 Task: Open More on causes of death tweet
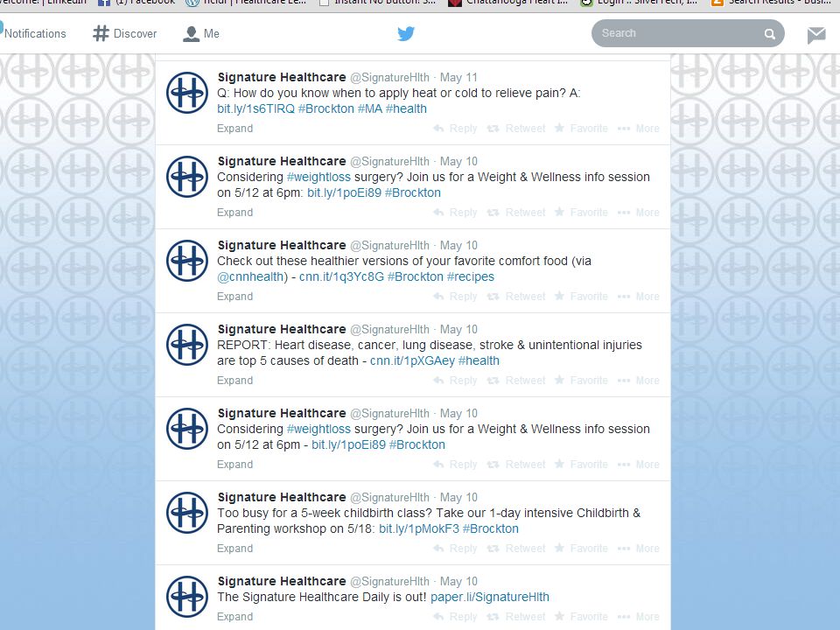(638, 381)
